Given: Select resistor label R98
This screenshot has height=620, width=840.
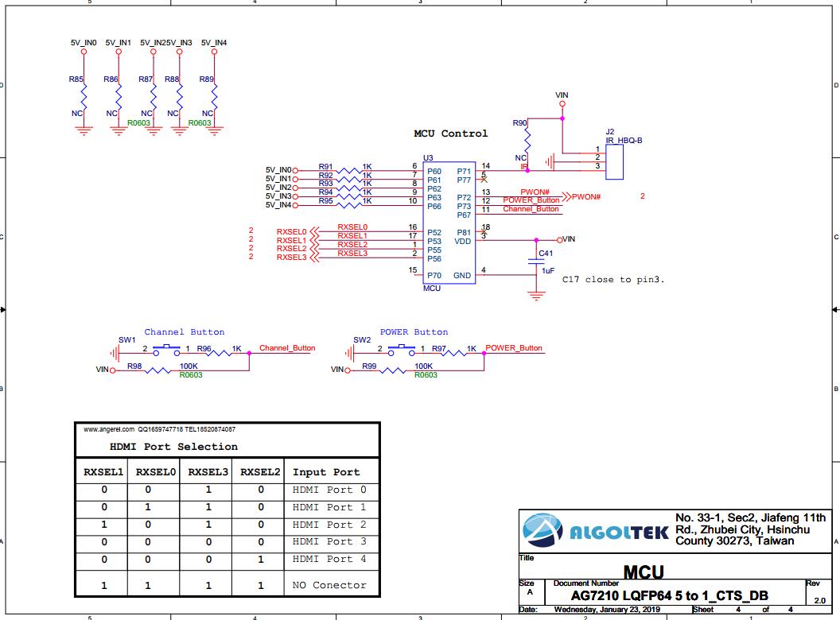Looking at the screenshot, I should pos(134,366).
